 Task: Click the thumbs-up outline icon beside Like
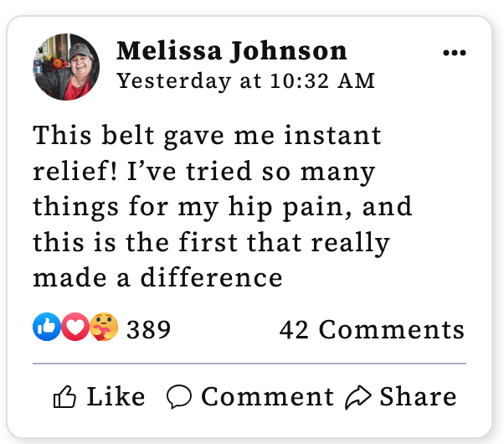(64, 397)
